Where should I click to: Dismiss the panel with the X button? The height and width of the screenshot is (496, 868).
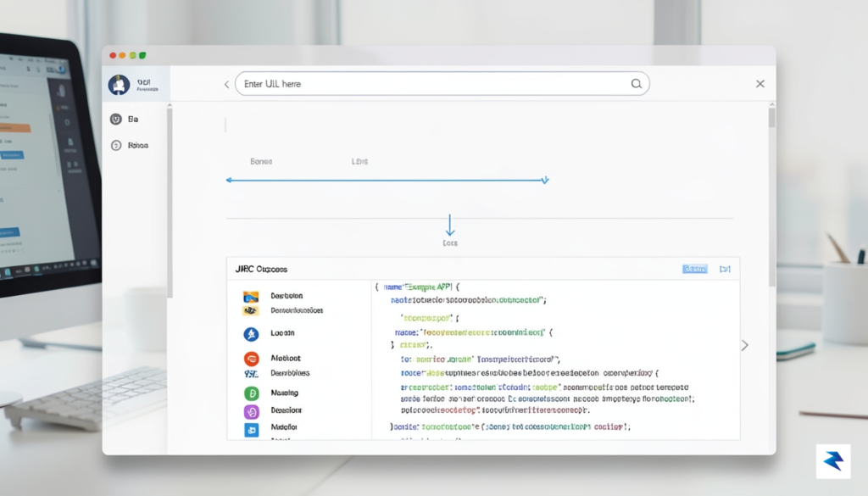760,84
